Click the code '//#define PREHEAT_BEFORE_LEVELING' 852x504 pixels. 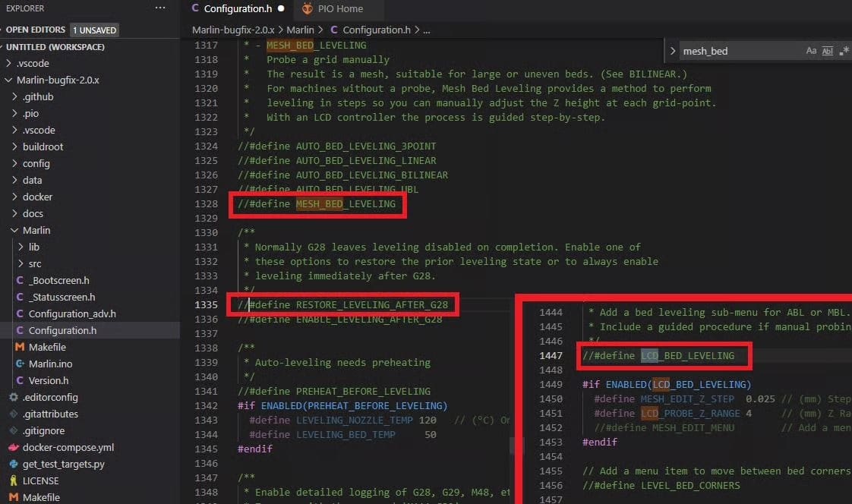tap(334, 391)
